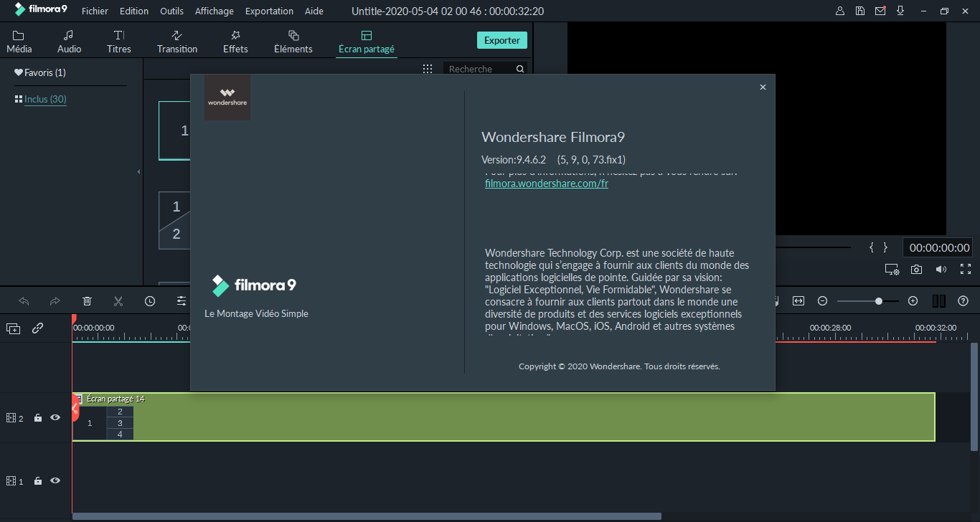This screenshot has width=980, height=522.
Task: Enter fullscreen preview mode
Action: 966,270
